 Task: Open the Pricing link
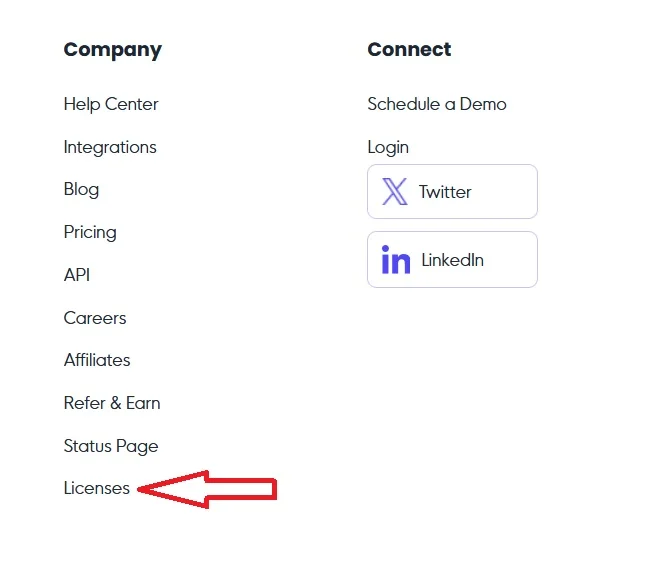[x=90, y=232]
